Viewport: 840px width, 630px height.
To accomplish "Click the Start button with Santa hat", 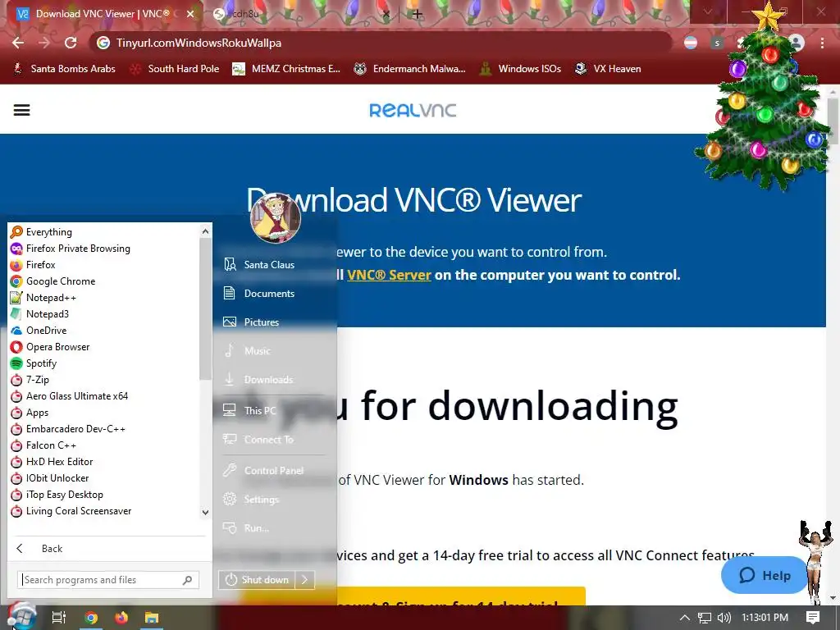I will 21,617.
